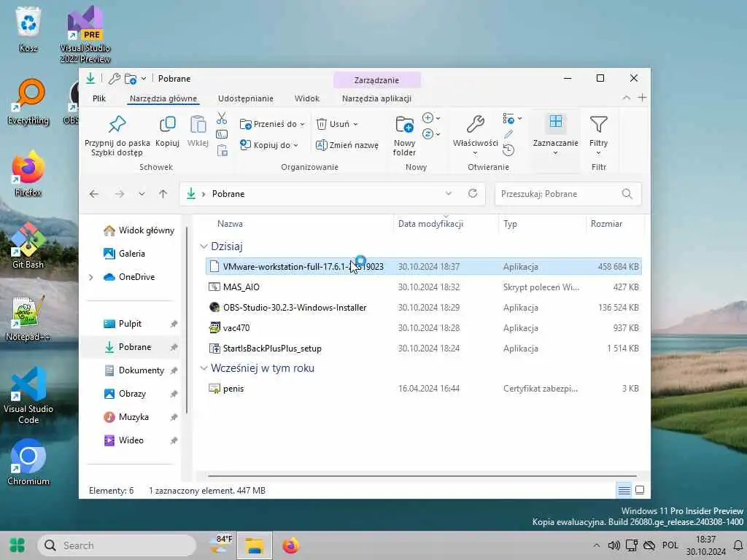Viewport: 747px width, 560px height.
Task: Click the Filtry funnel icon
Action: (x=598, y=124)
